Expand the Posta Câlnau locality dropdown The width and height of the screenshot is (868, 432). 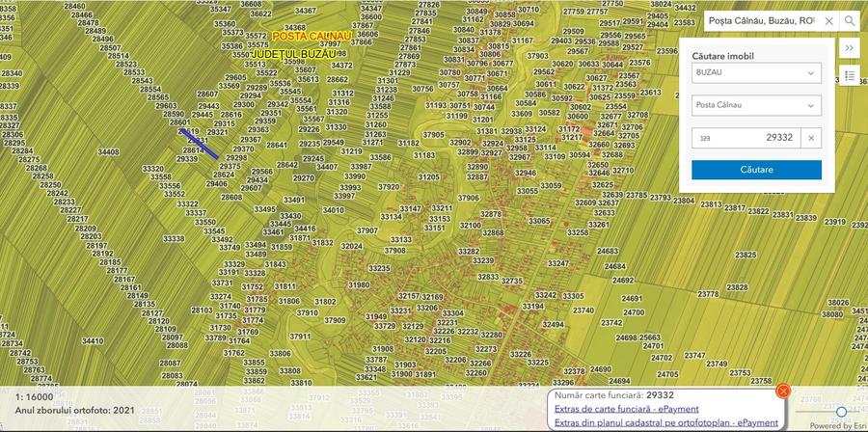click(756, 105)
